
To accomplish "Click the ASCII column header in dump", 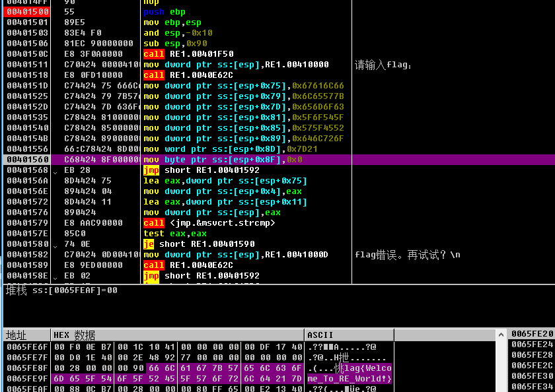I will click(320, 335).
